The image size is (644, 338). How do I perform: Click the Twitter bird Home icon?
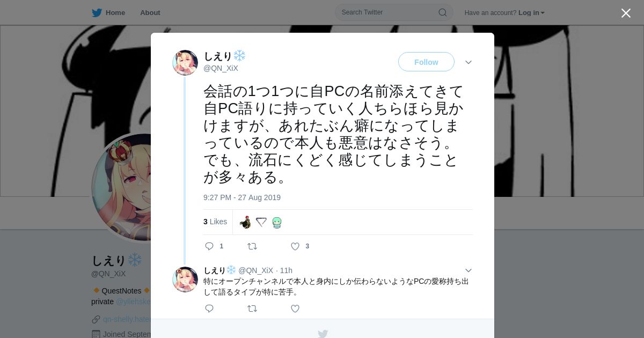97,13
